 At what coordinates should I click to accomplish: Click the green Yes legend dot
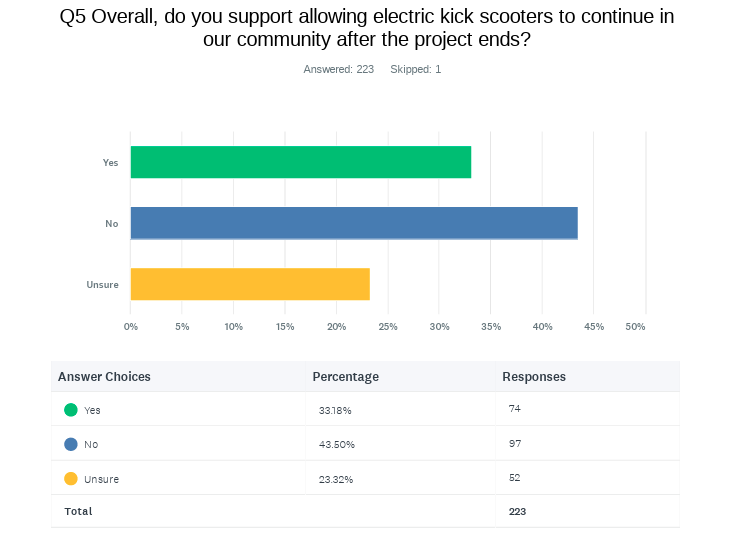pyautogui.click(x=71, y=410)
